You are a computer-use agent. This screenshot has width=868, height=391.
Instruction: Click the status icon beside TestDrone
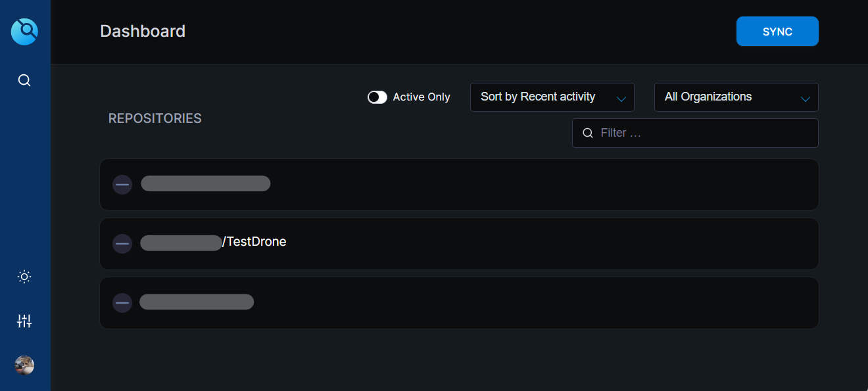point(122,244)
